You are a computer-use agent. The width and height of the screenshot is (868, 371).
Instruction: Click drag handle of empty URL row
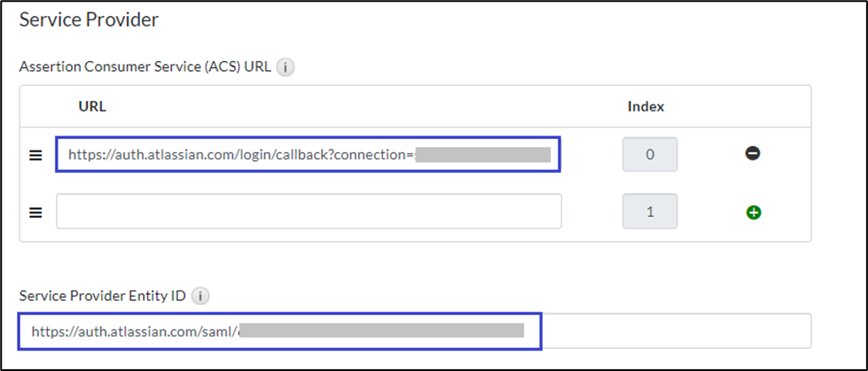[x=35, y=212]
